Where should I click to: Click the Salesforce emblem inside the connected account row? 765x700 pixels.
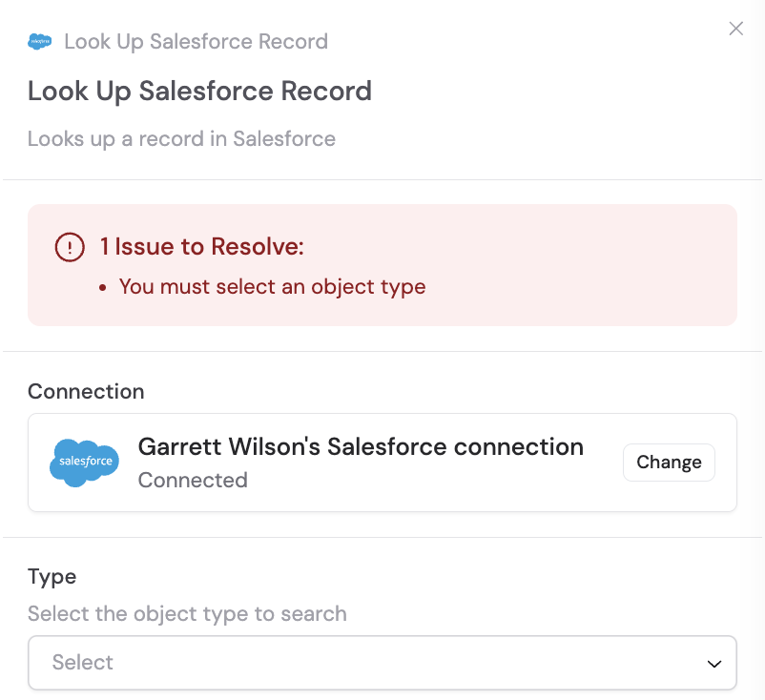(x=83, y=463)
